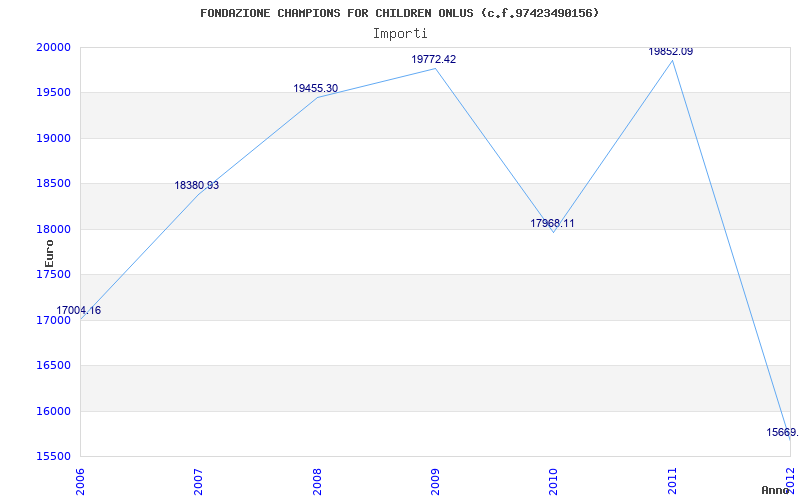This screenshot has height=500, width=800.
Task: Click the cut-off 15669 data label
Action: (783, 432)
